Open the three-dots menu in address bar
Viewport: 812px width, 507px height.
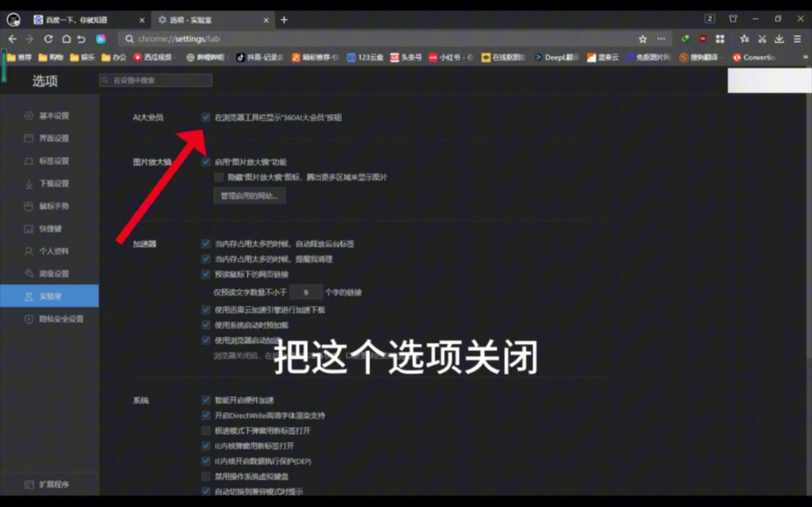661,39
